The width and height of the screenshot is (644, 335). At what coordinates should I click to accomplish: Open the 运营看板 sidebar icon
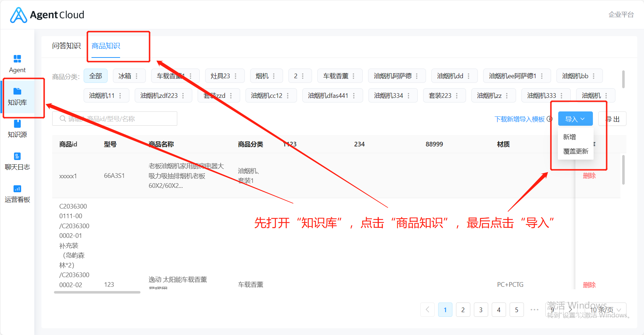coord(17,189)
